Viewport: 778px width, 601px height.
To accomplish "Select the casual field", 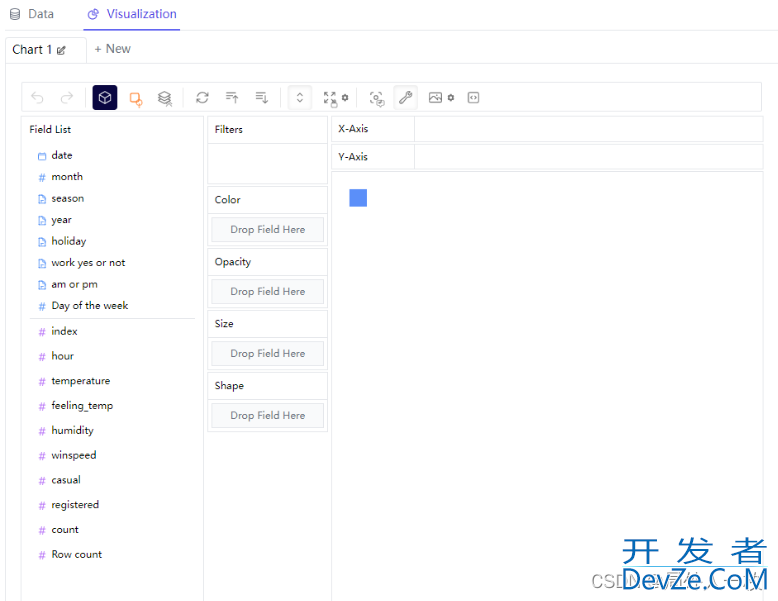I will point(66,480).
